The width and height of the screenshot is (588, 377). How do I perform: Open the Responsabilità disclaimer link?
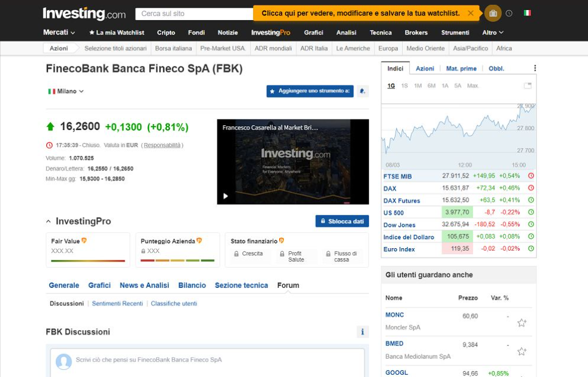162,145
